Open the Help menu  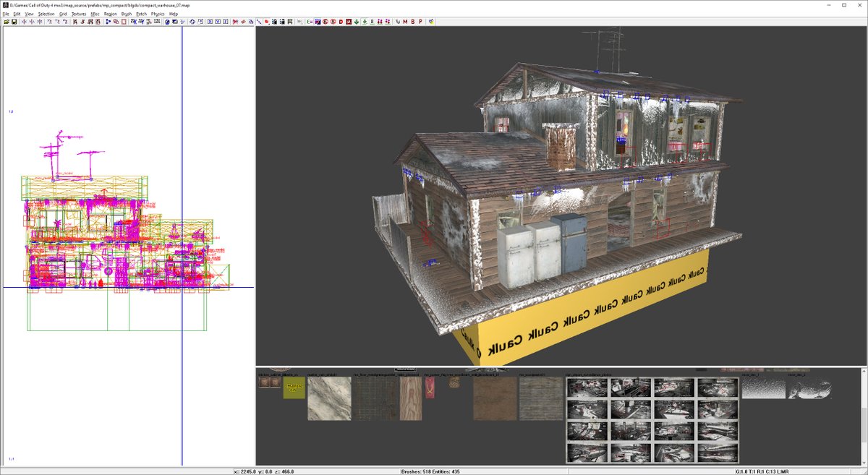pyautogui.click(x=174, y=14)
